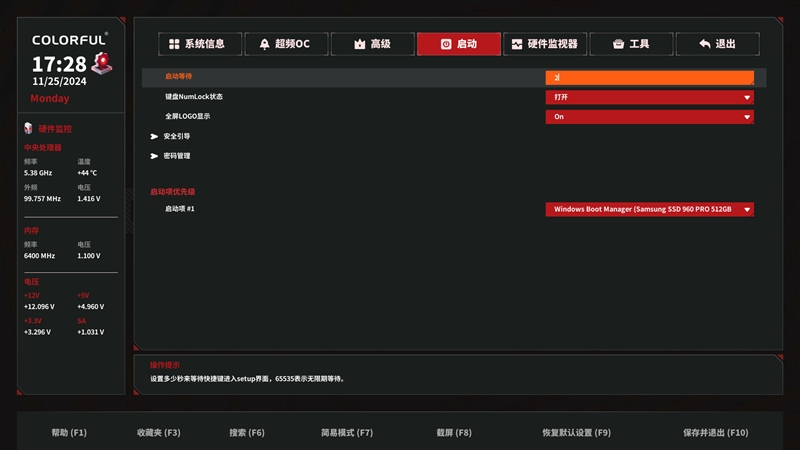Open the 退出 tab
This screenshot has width=800, height=450.
717,44
